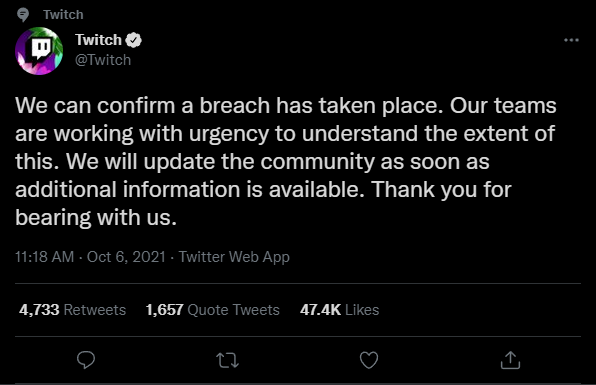Image resolution: width=596 pixels, height=385 pixels.
Task: Click the 'We can confirm a breach' sentence
Action: [229, 105]
